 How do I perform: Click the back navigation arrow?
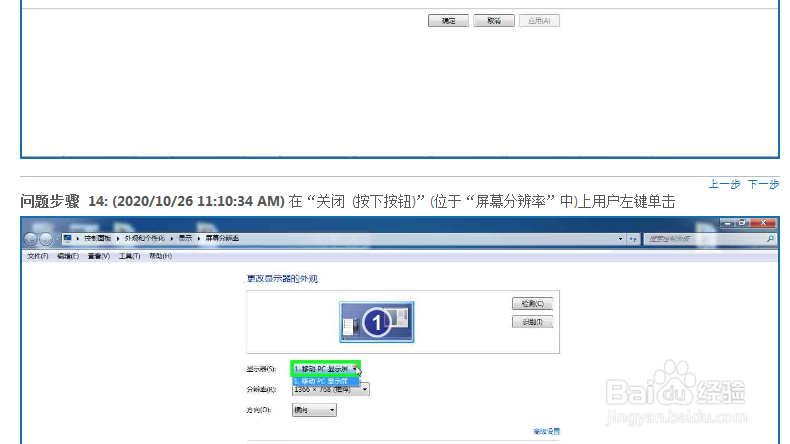[x=31, y=239]
